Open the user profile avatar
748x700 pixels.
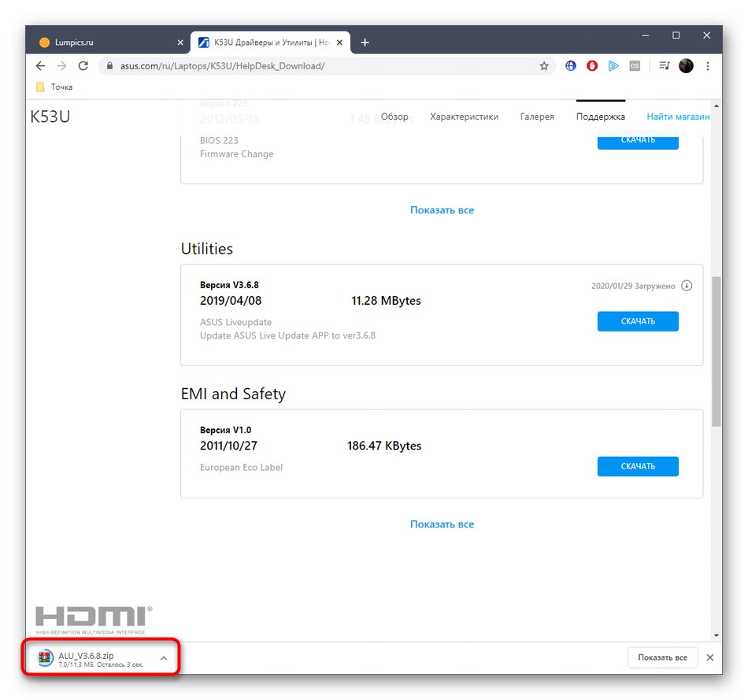pyautogui.click(x=686, y=66)
